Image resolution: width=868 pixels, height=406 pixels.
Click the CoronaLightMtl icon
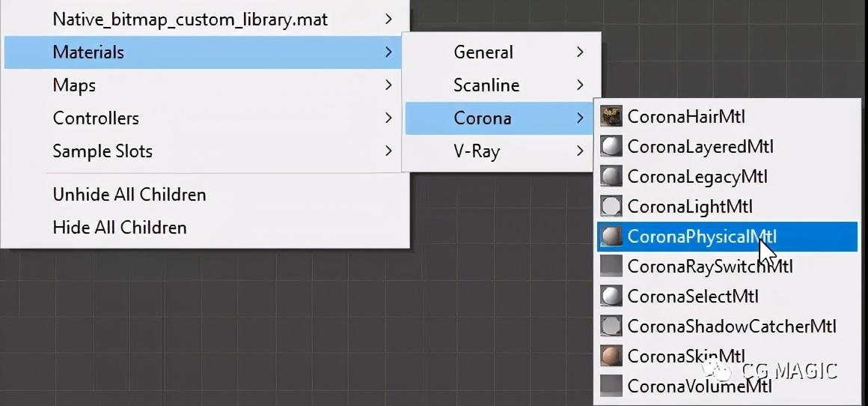(611, 206)
